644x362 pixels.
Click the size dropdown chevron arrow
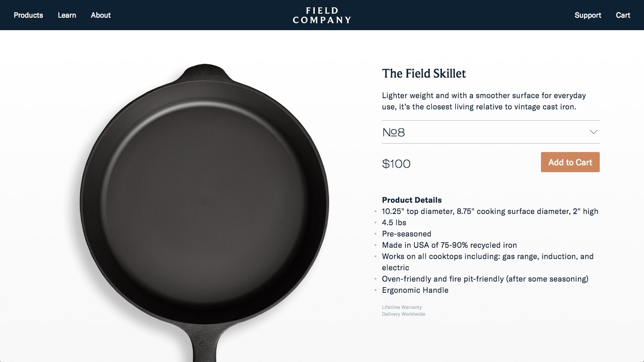pos(593,132)
